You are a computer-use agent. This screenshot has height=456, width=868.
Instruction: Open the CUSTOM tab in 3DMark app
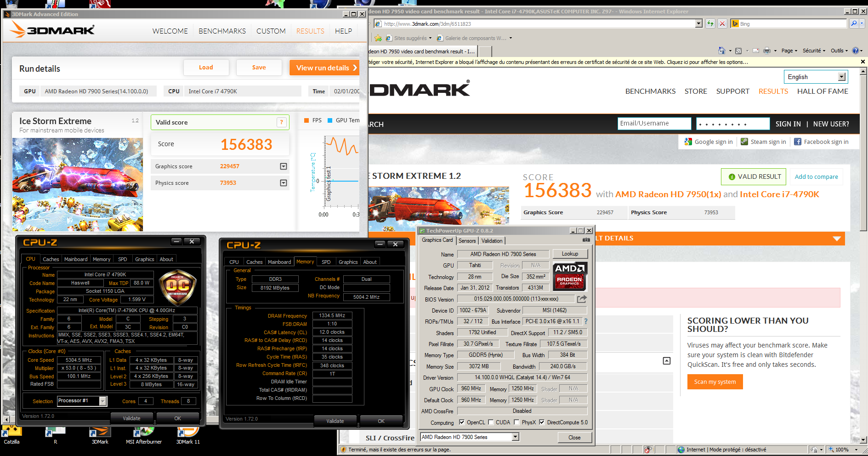[271, 31]
